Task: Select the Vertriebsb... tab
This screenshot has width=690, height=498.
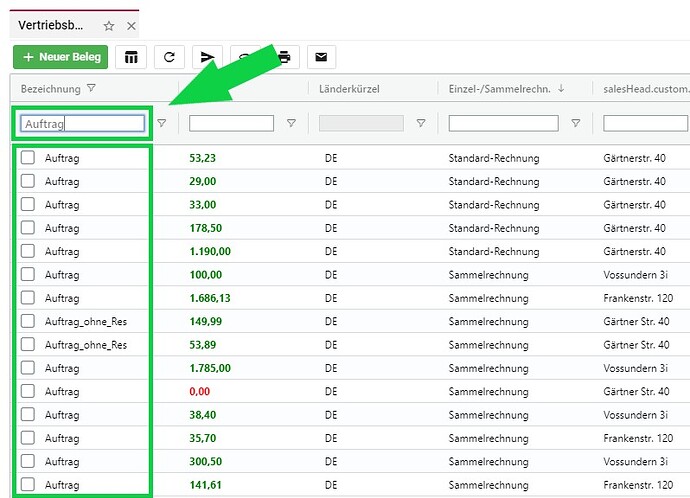Action: [x=52, y=25]
